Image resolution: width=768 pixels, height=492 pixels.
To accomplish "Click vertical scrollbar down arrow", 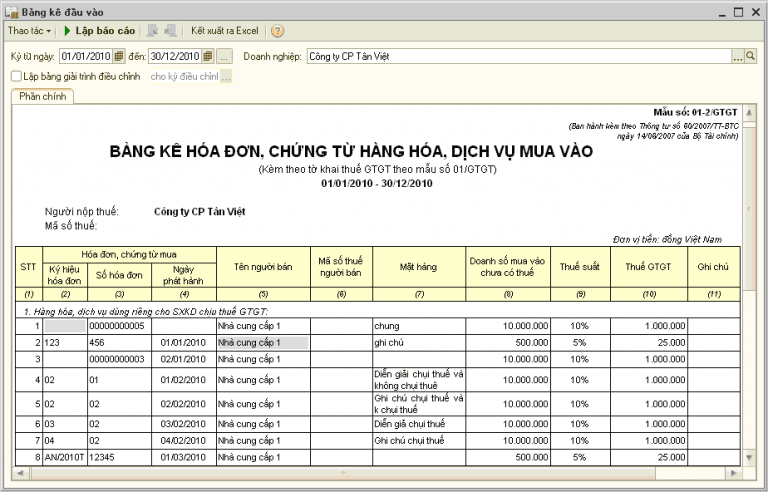I will point(749,457).
